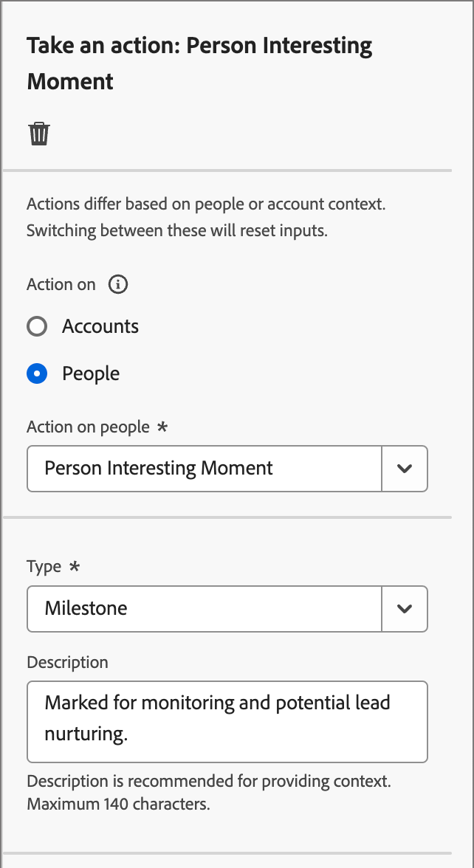Delete this action using the trash icon
The image size is (474, 868).
(40, 134)
